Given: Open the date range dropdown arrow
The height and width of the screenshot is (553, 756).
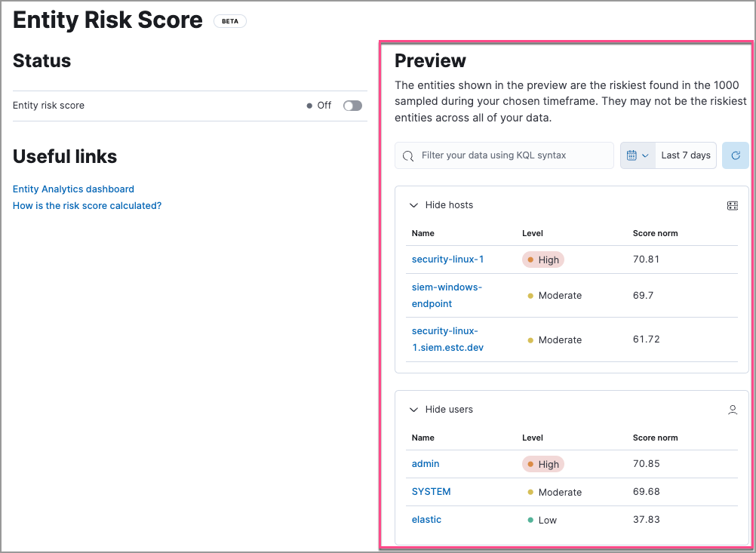Looking at the screenshot, I should pos(646,155).
